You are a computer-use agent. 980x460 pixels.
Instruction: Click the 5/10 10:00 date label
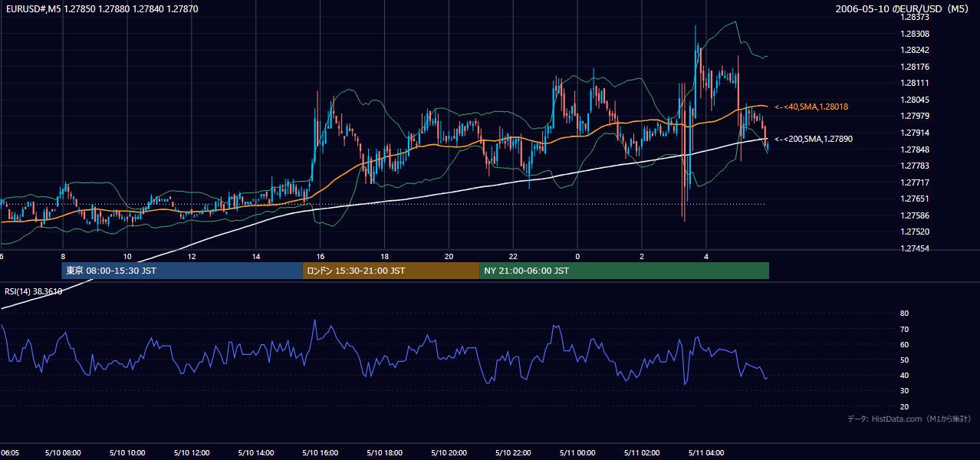[127, 453]
